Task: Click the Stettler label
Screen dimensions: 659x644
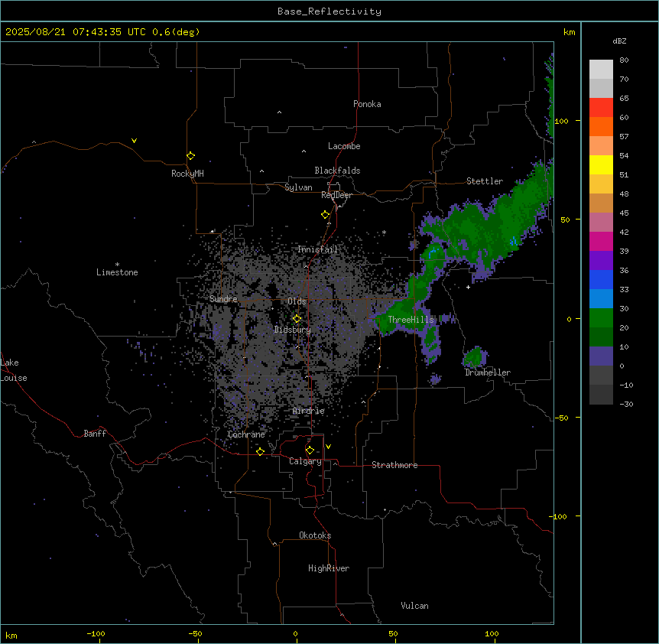Action: click(485, 181)
